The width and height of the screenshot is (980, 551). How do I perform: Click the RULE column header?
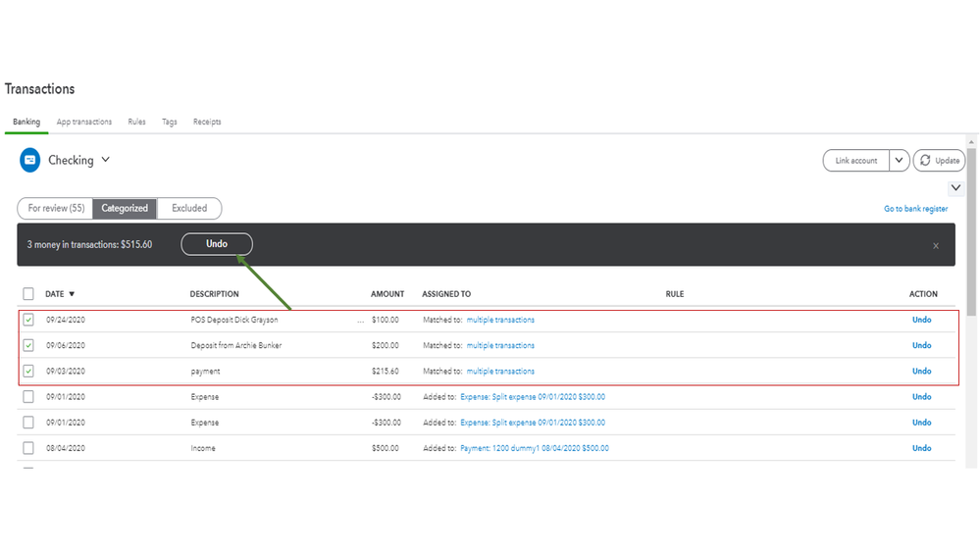(674, 293)
